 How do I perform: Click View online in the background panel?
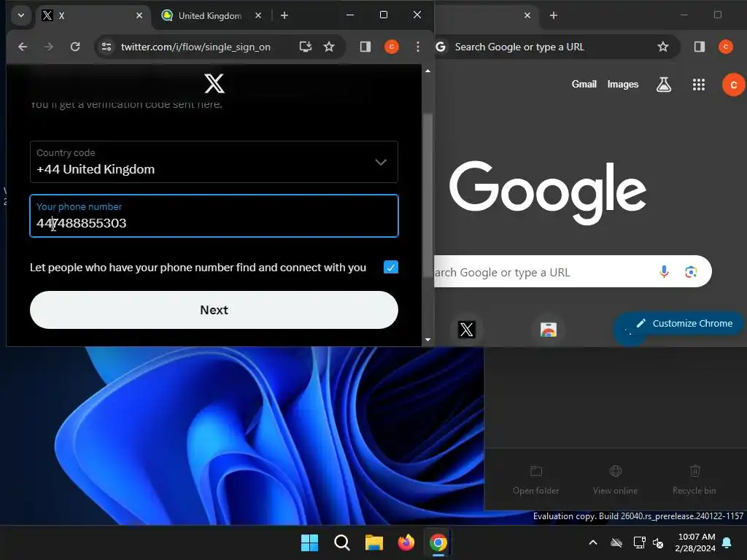point(615,480)
